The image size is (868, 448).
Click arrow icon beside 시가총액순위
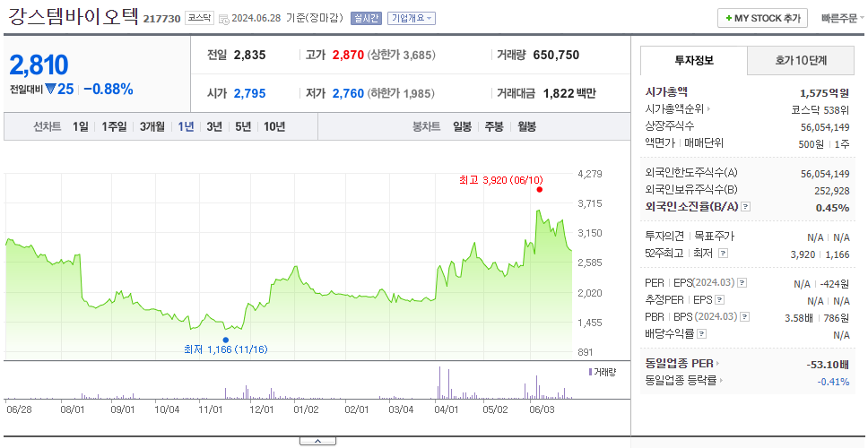click(708, 109)
